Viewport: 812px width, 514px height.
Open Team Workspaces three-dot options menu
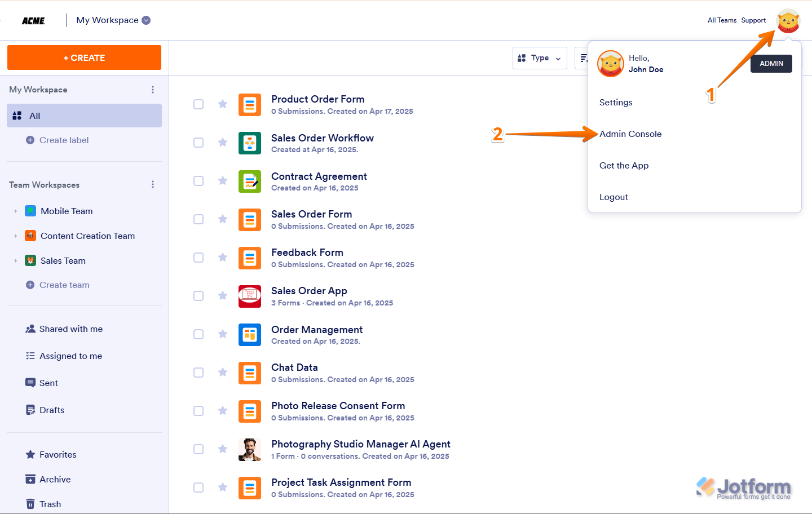coord(153,185)
